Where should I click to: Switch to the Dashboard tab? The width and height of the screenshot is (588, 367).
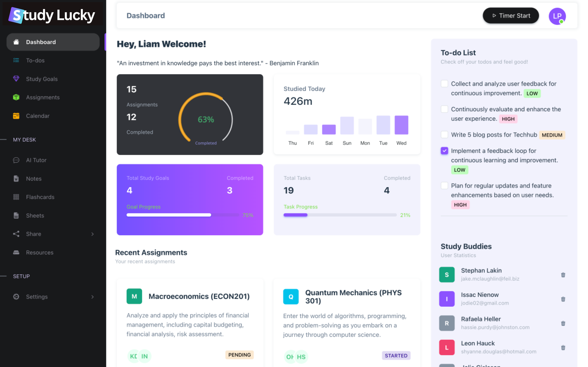(x=41, y=42)
